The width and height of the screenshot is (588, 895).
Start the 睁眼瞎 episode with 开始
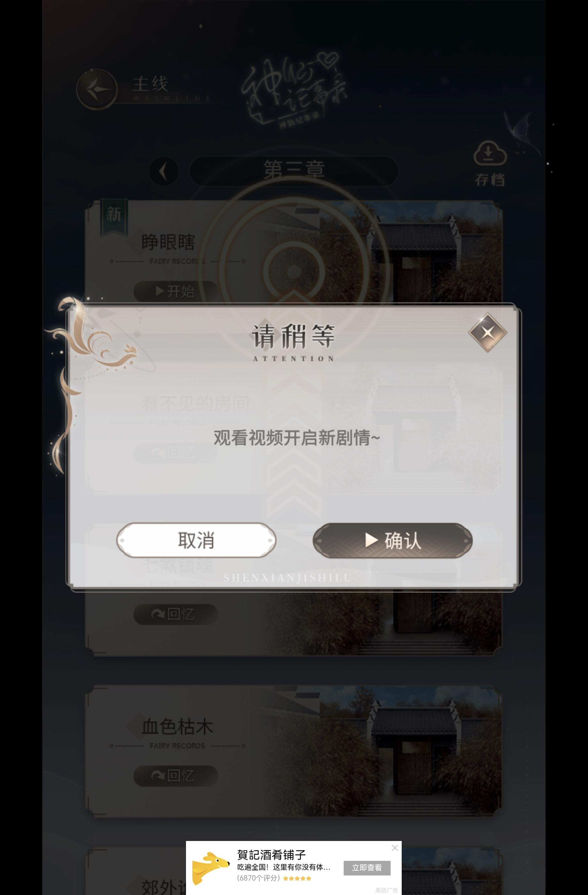pos(175,291)
